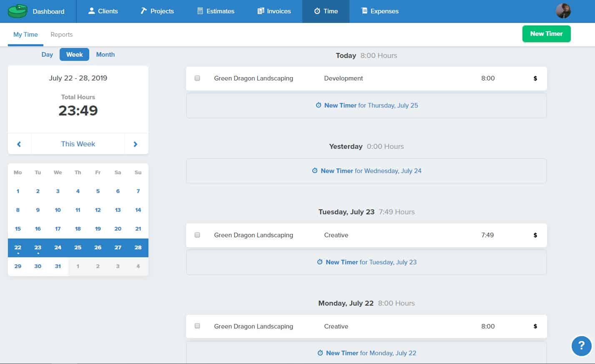Click stopwatch icon beside Tuesday, July 23 timer

coord(320,262)
